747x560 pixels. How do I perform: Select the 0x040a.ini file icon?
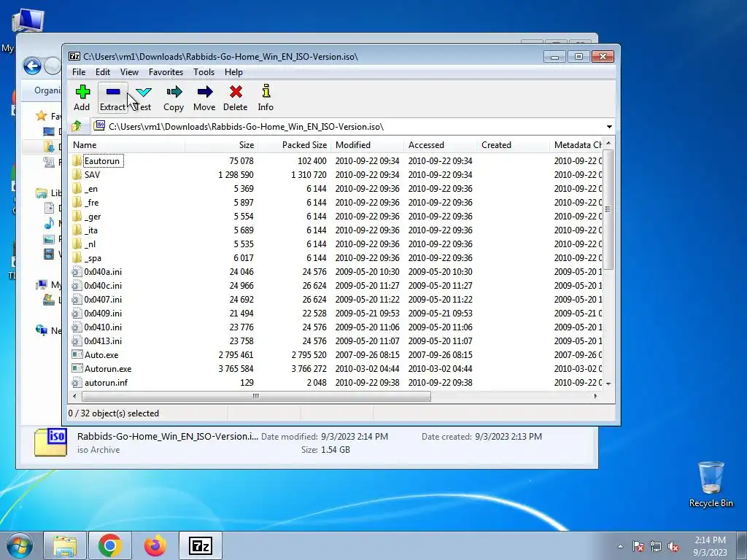(x=77, y=272)
